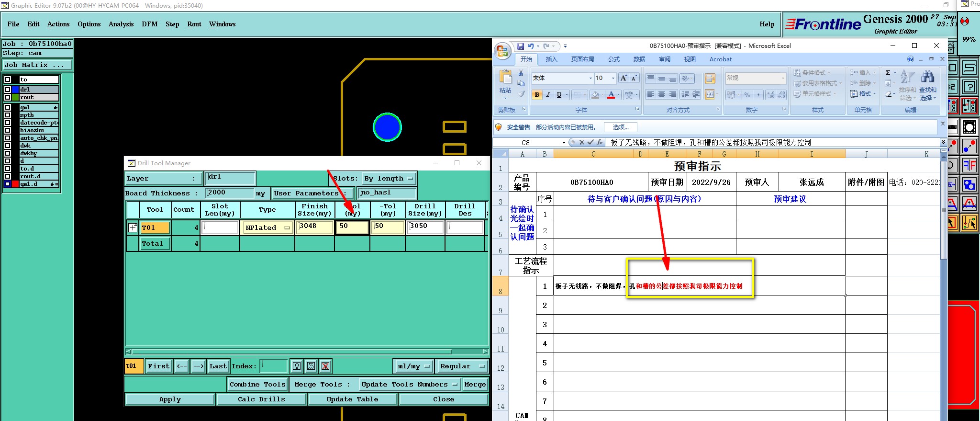Expand T01 tool row plus button
The width and height of the screenshot is (980, 421).
(133, 228)
